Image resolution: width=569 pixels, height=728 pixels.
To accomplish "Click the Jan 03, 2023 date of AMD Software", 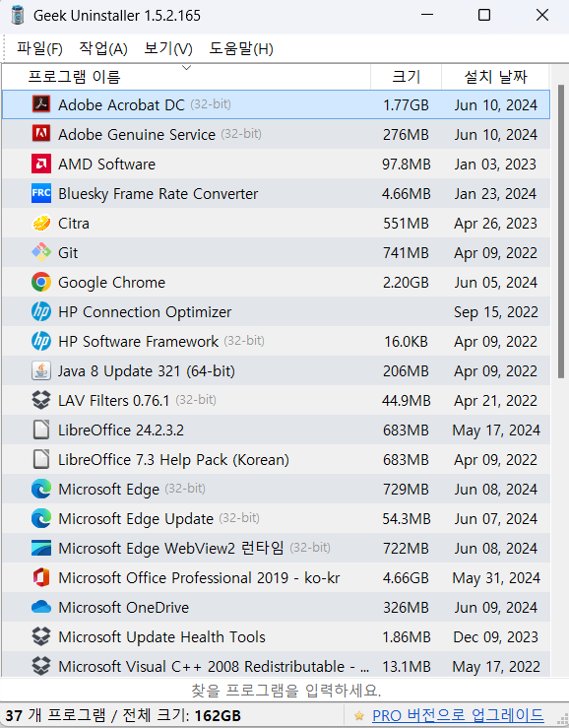I will click(495, 164).
